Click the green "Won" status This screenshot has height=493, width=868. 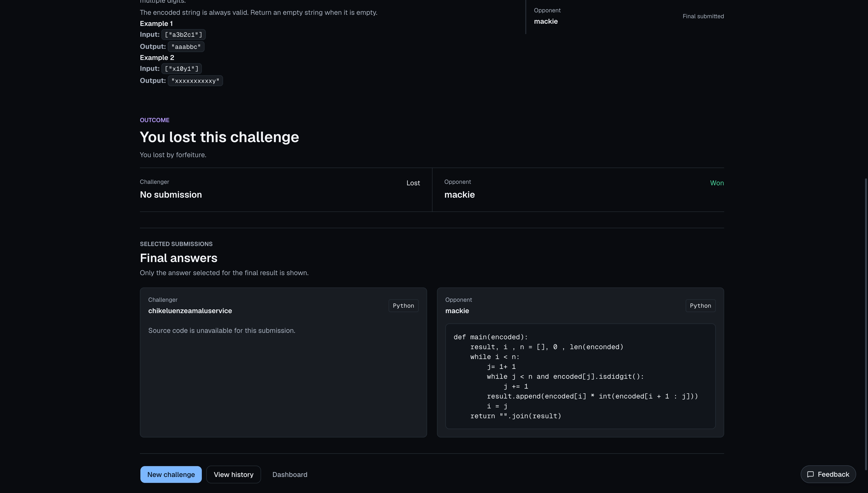click(x=717, y=183)
